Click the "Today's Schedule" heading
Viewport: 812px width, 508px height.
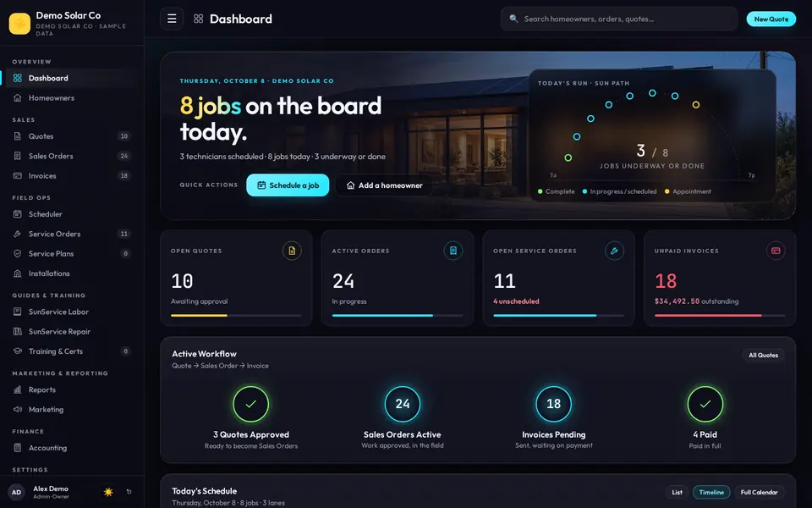coord(204,491)
